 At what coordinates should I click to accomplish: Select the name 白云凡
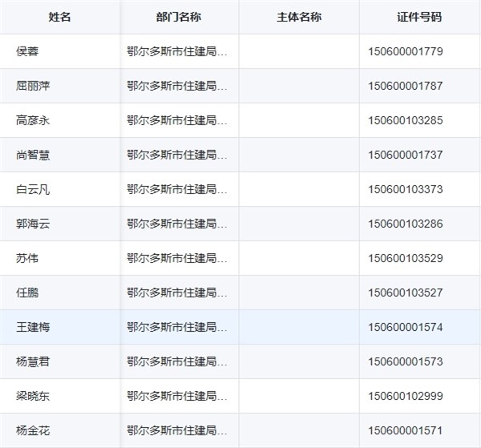33,189
